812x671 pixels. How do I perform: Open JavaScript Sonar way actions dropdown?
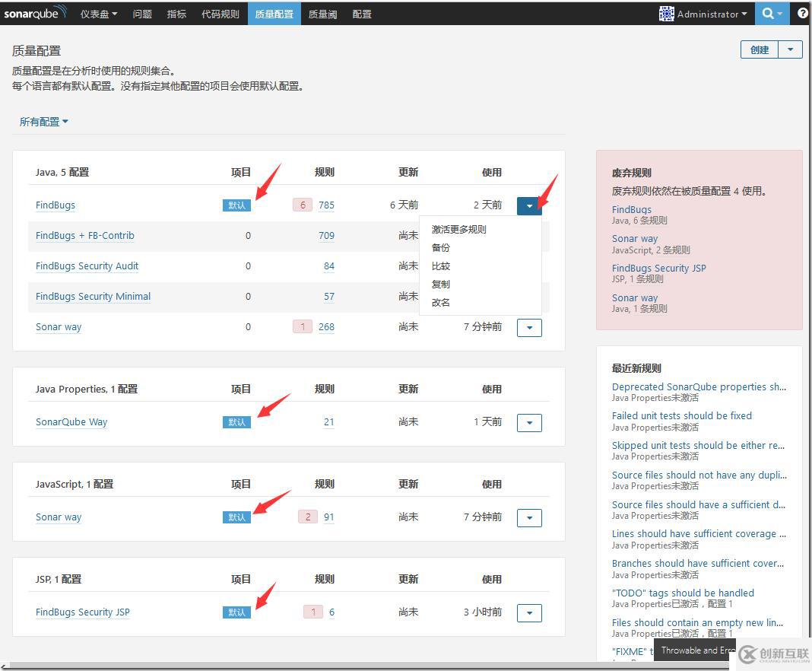click(x=529, y=517)
